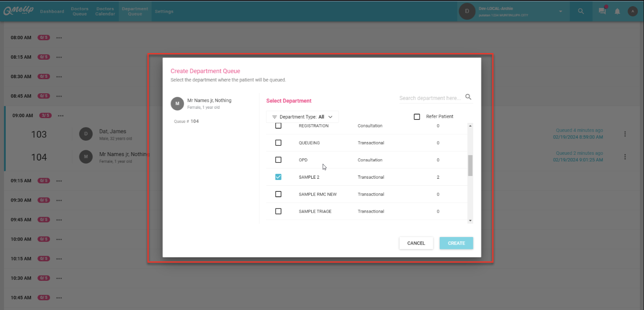644x310 pixels.
Task: Expand the Department Type filter dropdown
Action: pos(302,117)
